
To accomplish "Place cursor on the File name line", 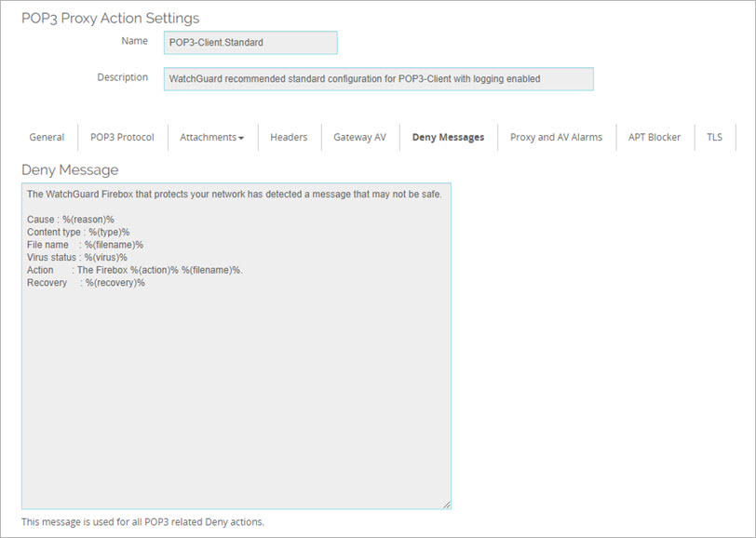I will click(x=86, y=245).
